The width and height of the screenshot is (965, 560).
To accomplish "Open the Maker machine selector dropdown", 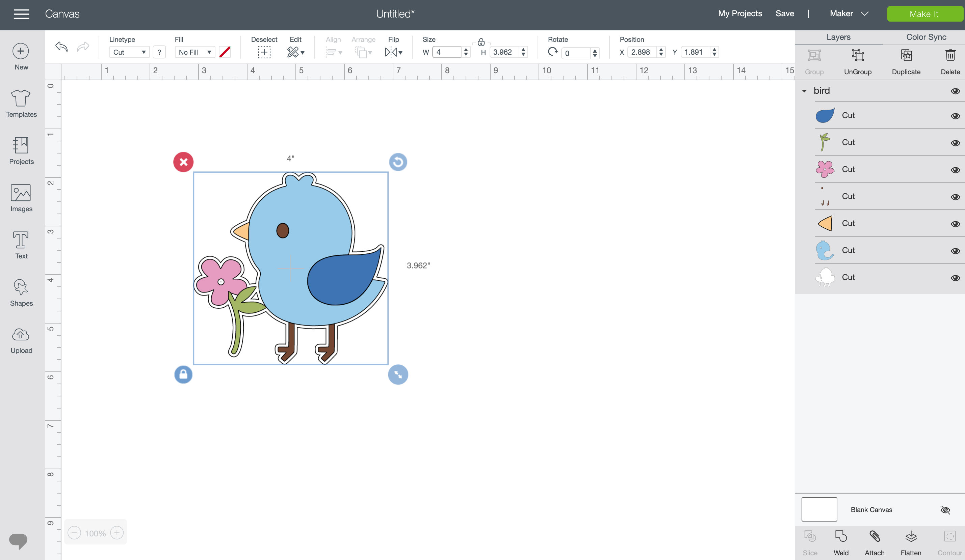I will click(x=849, y=14).
